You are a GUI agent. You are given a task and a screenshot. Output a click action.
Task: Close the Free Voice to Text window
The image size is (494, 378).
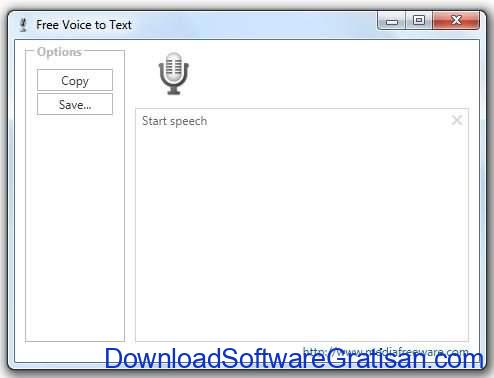click(x=456, y=21)
